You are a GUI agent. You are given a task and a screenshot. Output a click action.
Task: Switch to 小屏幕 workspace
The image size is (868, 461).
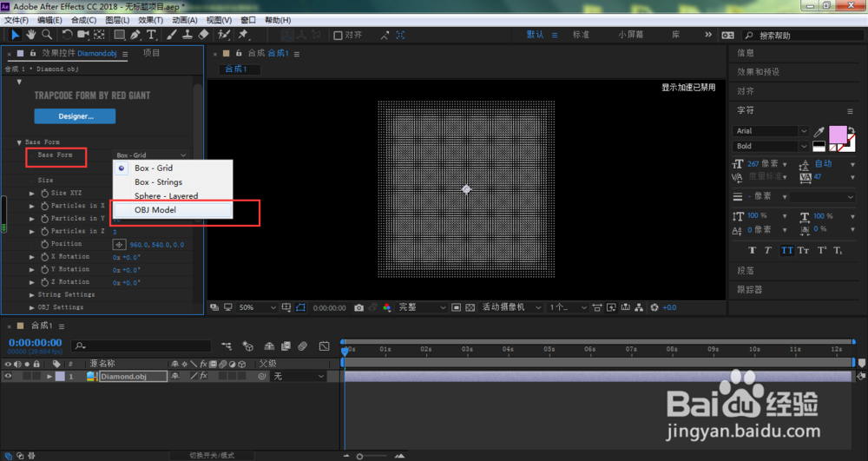[630, 35]
